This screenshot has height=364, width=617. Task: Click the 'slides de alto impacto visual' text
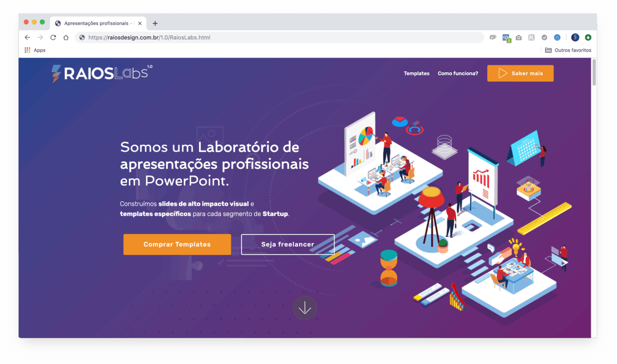click(204, 204)
